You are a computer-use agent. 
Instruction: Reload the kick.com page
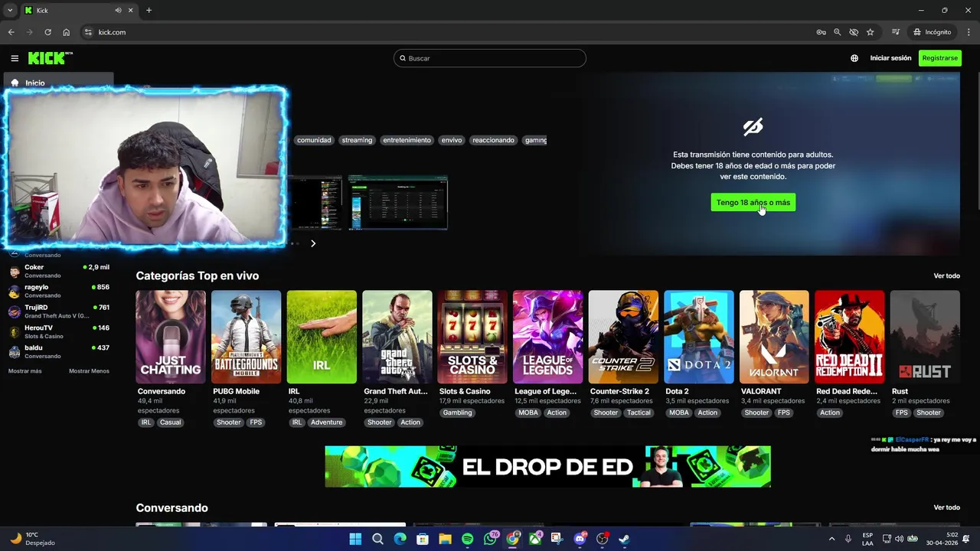tap(47, 32)
